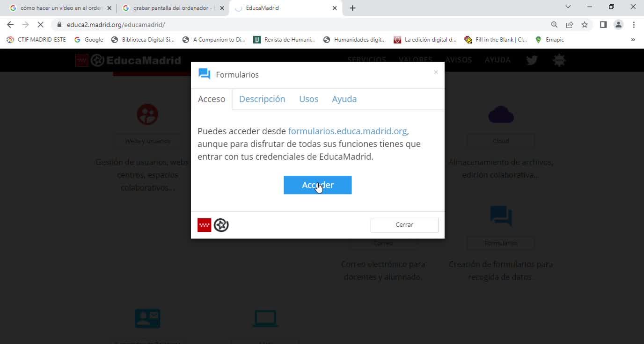Screen dimensions: 644x344
Task: Click the gear icon in site header
Action: (559, 60)
